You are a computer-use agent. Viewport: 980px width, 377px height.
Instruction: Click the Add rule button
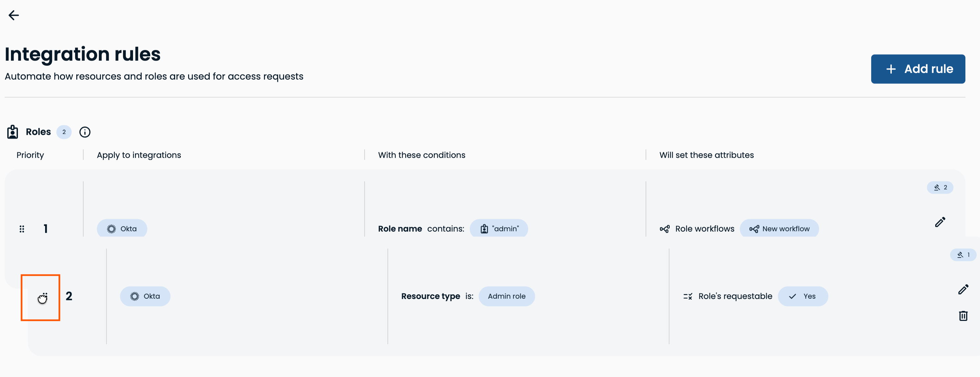pos(918,69)
